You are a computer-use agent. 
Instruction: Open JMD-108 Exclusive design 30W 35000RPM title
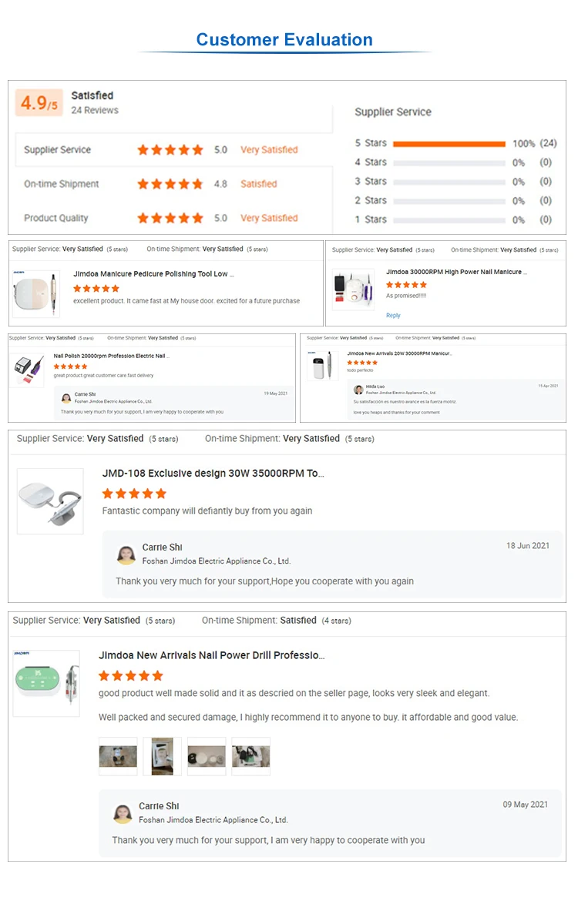[213, 474]
